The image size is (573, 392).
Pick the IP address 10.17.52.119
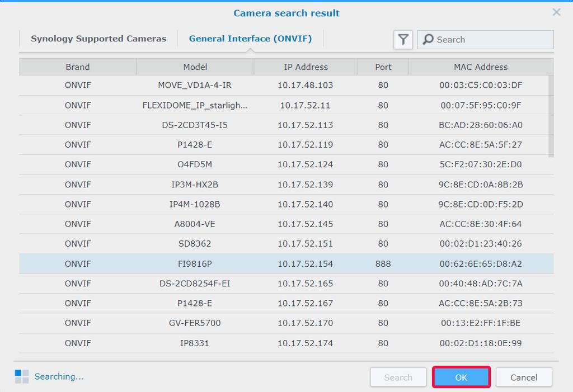click(x=305, y=145)
